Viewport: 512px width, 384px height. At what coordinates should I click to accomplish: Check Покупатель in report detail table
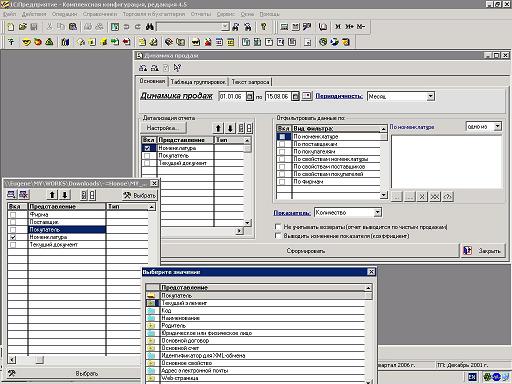tap(147, 156)
